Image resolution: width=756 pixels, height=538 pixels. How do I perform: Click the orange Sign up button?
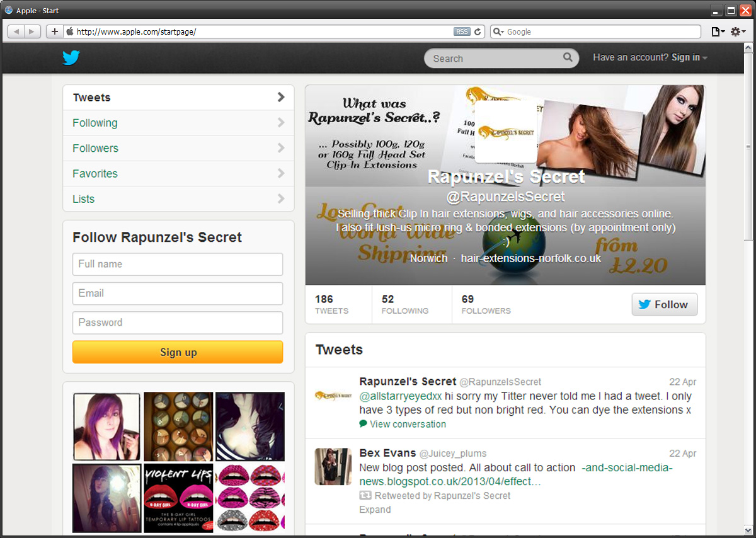click(x=178, y=352)
